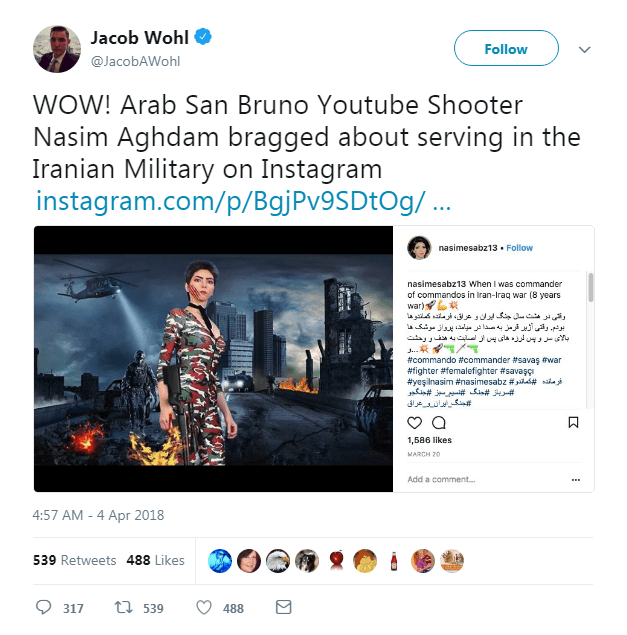Click the bald eagle liker avatar
This screenshot has height=635, width=627.
278,561
